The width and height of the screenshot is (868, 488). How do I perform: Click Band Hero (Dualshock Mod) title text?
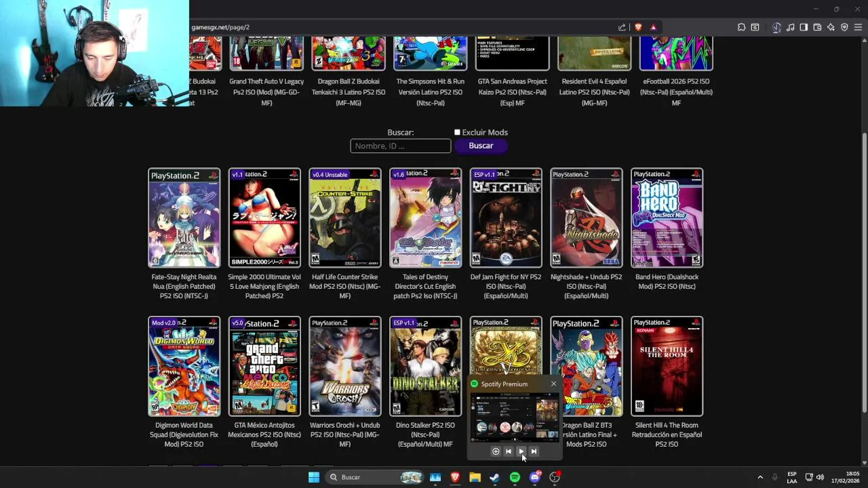coord(667,281)
